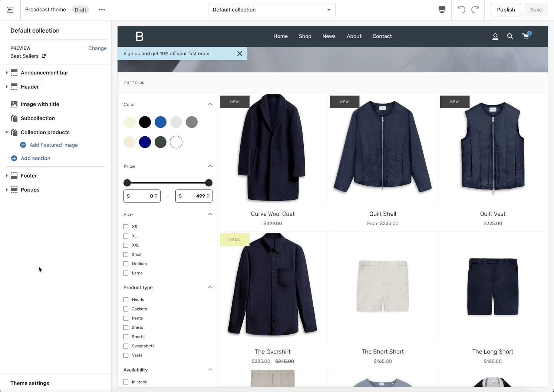Open the Default collection template dropdown
Viewport: 554px width, 392px height.
(x=271, y=10)
